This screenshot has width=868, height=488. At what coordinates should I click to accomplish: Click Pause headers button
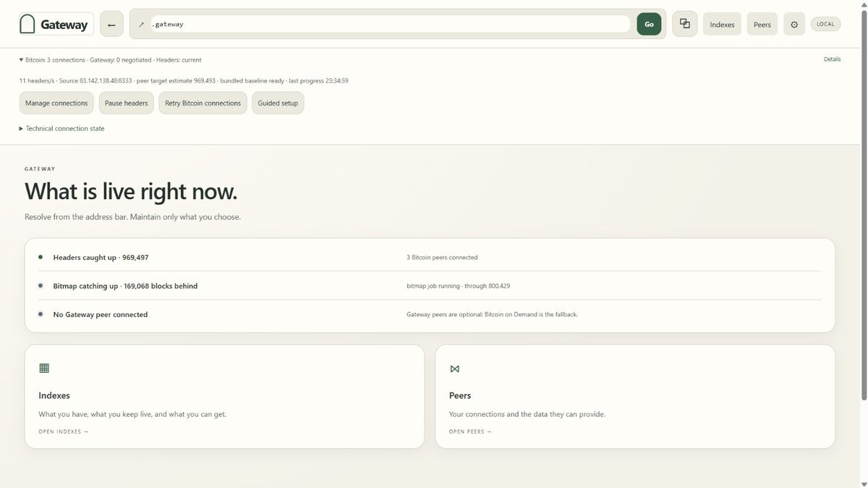coord(126,103)
